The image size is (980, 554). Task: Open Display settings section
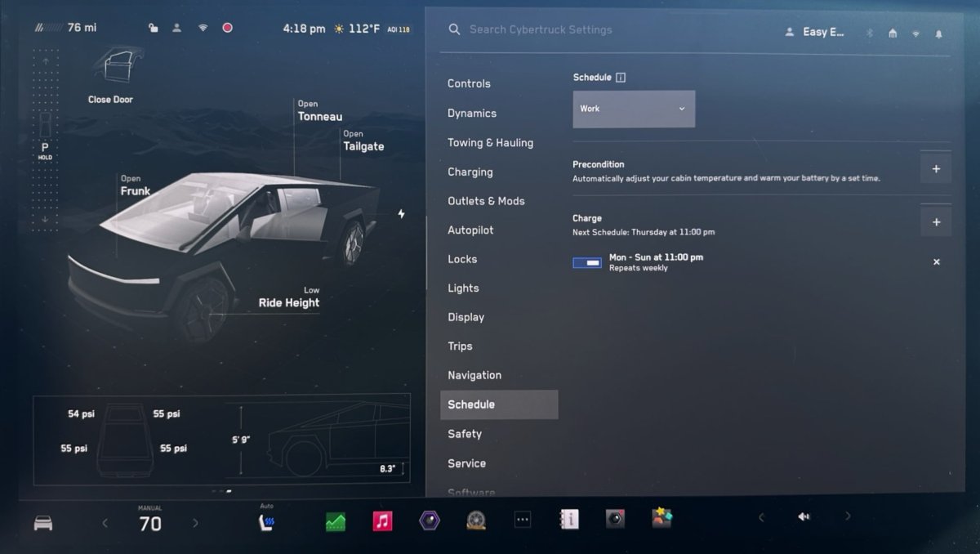tap(466, 317)
